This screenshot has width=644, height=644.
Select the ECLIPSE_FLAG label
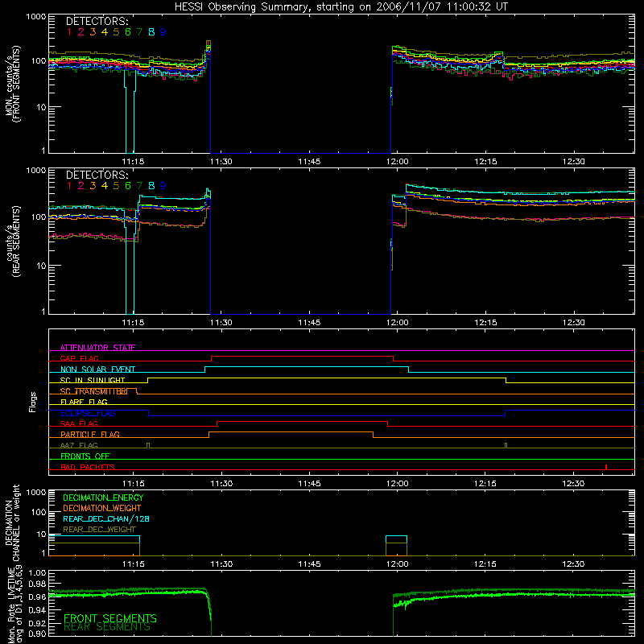click(x=88, y=413)
